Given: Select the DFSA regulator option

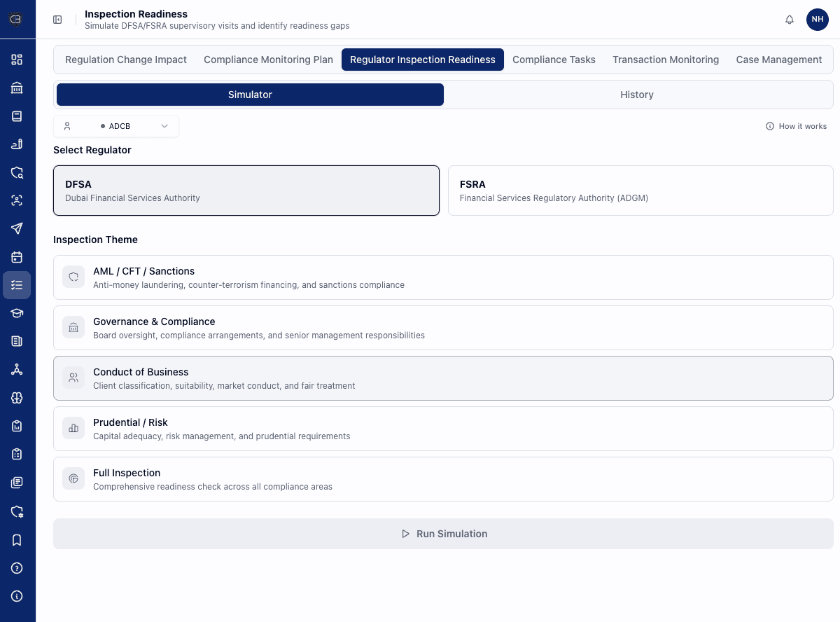Looking at the screenshot, I should click(246, 190).
